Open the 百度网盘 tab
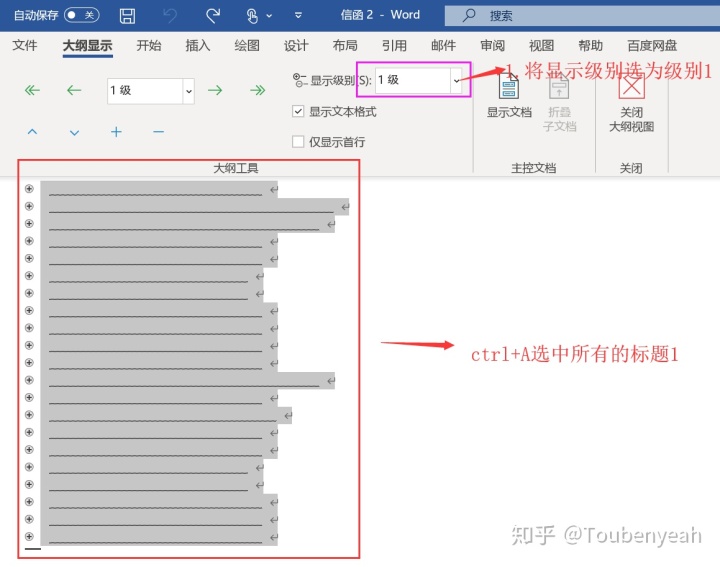Image resolution: width=720 pixels, height=567 pixels. pyautogui.click(x=652, y=45)
